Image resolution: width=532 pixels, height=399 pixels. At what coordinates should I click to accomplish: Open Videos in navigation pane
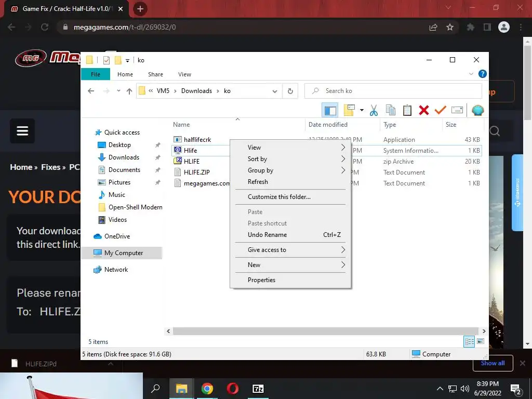coord(117,220)
